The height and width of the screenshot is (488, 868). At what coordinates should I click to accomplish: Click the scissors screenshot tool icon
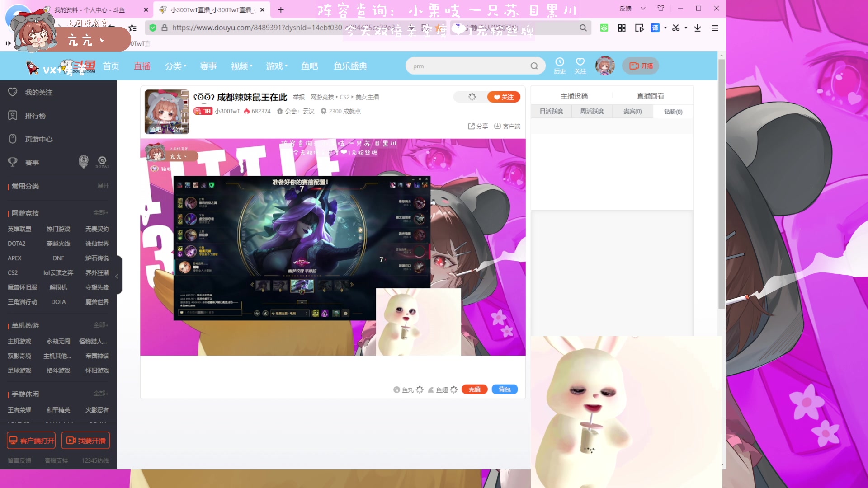[x=676, y=28]
